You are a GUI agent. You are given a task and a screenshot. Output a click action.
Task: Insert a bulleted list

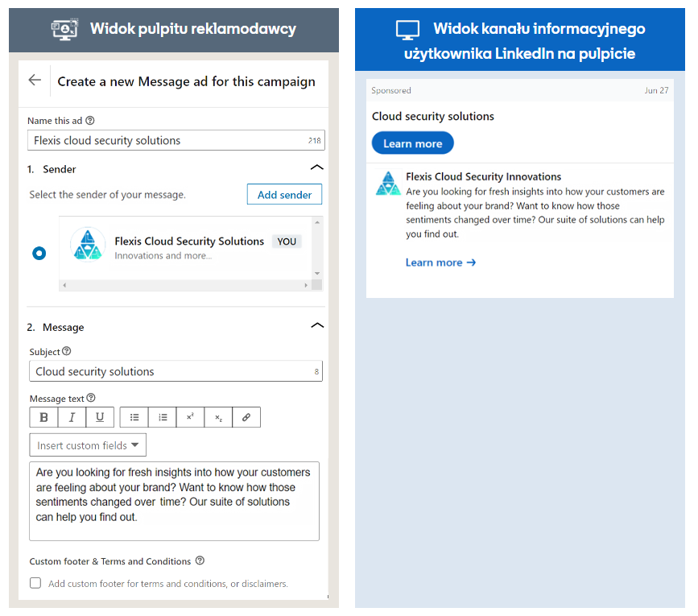point(134,417)
